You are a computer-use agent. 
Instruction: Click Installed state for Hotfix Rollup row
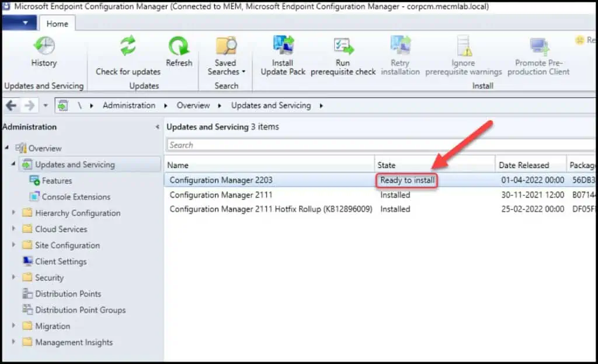click(x=395, y=209)
